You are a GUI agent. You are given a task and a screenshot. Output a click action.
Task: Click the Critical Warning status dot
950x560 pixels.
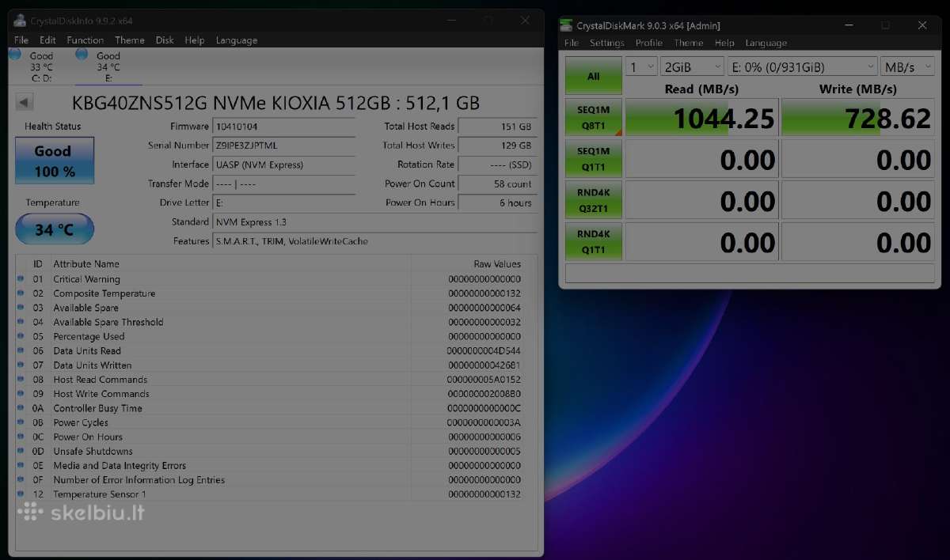pyautogui.click(x=21, y=278)
